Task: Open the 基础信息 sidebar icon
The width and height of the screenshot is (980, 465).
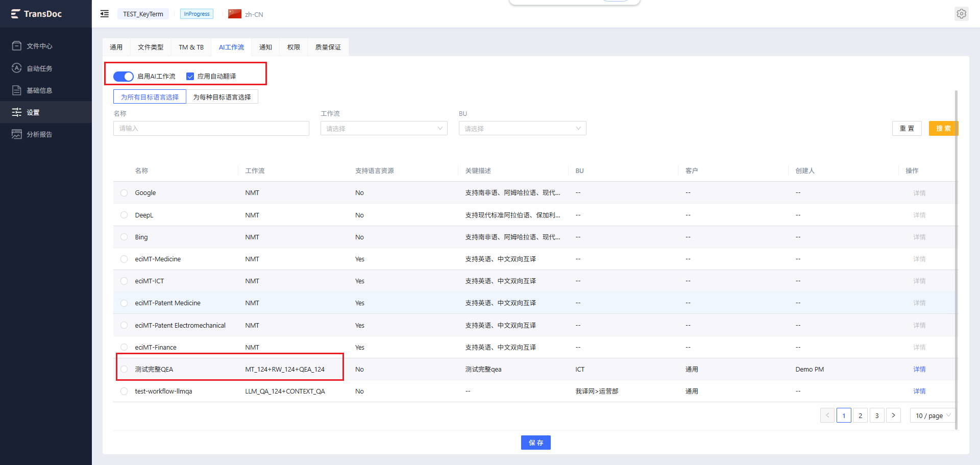Action: 17,90
